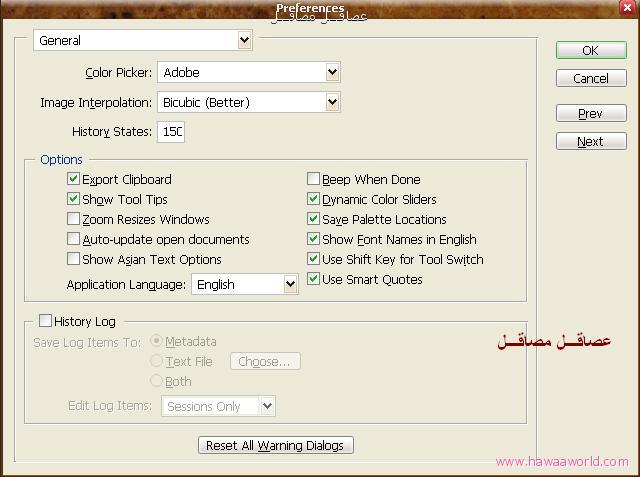This screenshot has width=640, height=477.
Task: Disable Use Shift Key for Tool Switch
Action: click(x=313, y=259)
